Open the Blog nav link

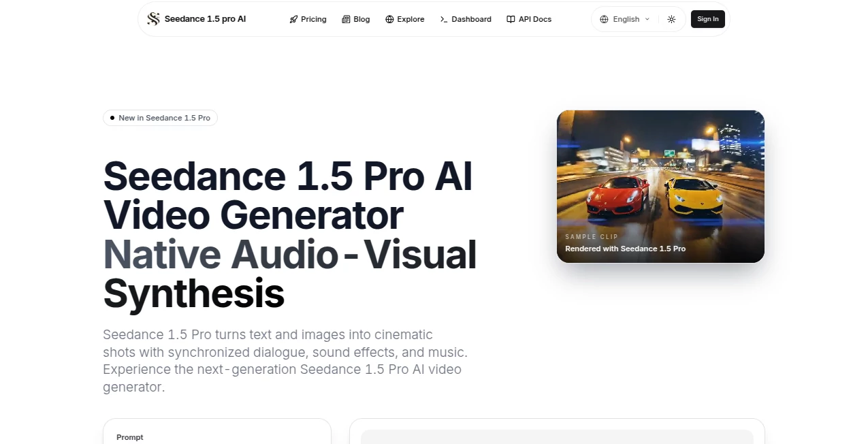361,19
